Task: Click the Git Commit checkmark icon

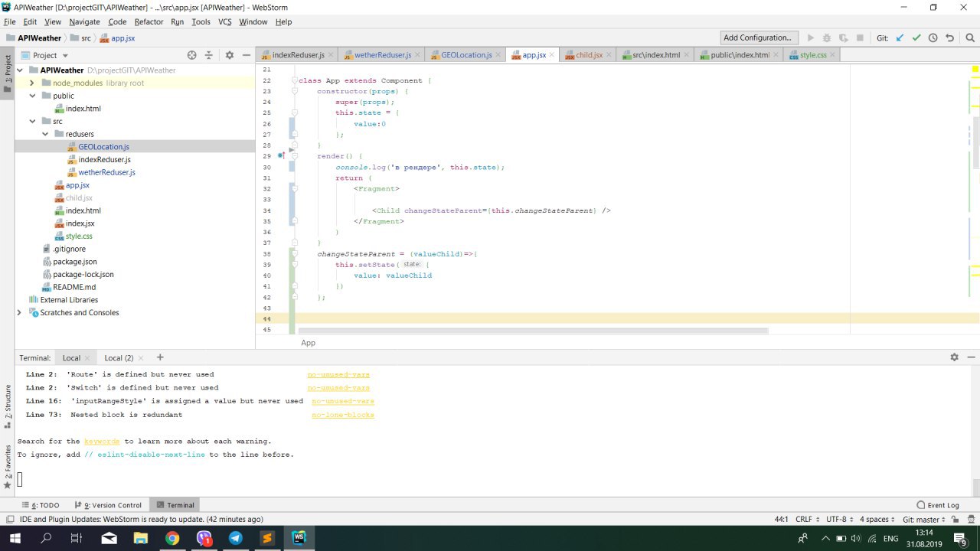Action: [916, 37]
